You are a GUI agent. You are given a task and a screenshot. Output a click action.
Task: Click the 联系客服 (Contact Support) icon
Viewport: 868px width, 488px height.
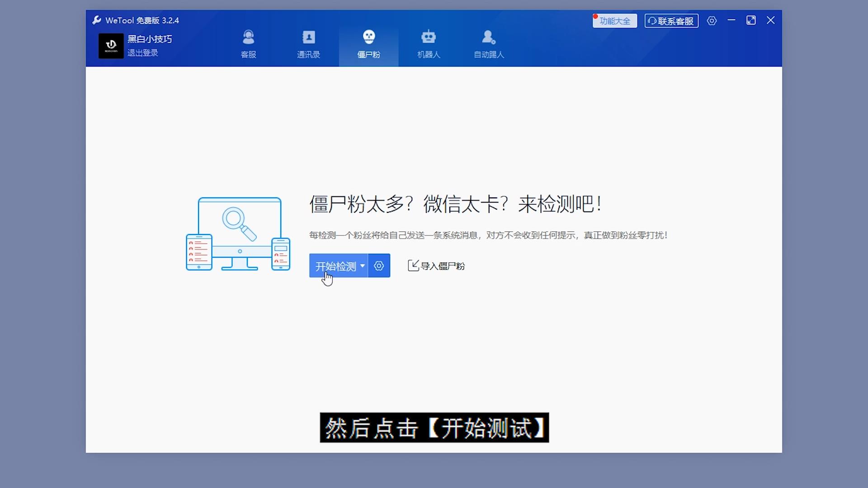[672, 20]
